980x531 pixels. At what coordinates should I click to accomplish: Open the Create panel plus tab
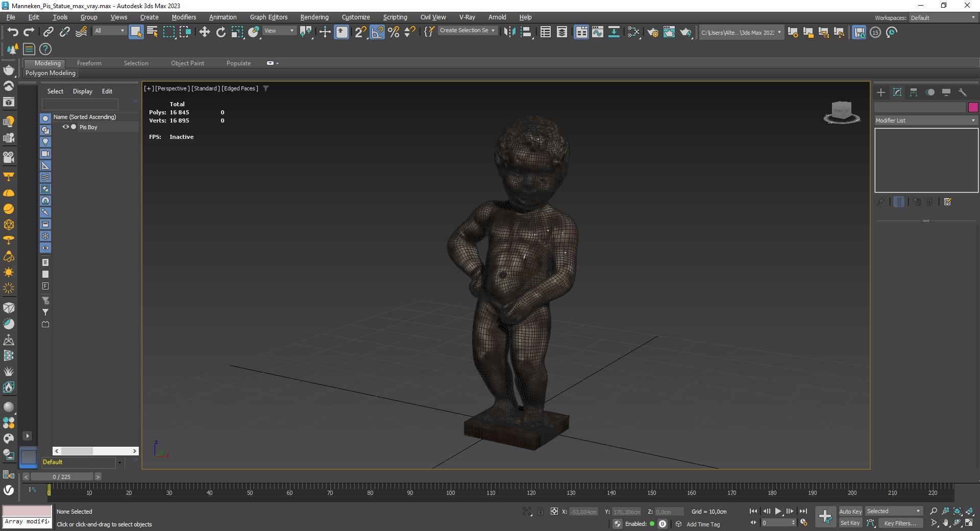click(881, 92)
